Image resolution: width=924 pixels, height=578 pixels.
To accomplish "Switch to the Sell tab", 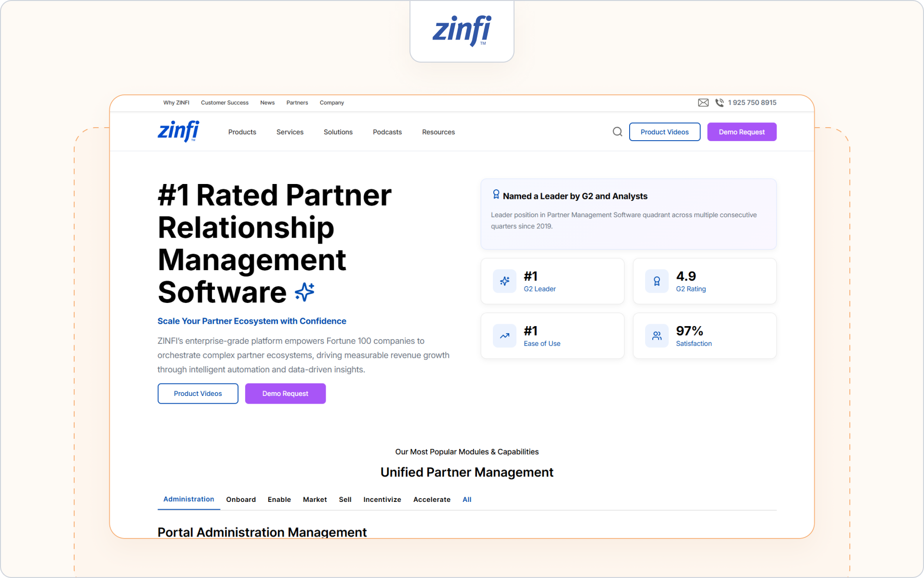I will [345, 499].
